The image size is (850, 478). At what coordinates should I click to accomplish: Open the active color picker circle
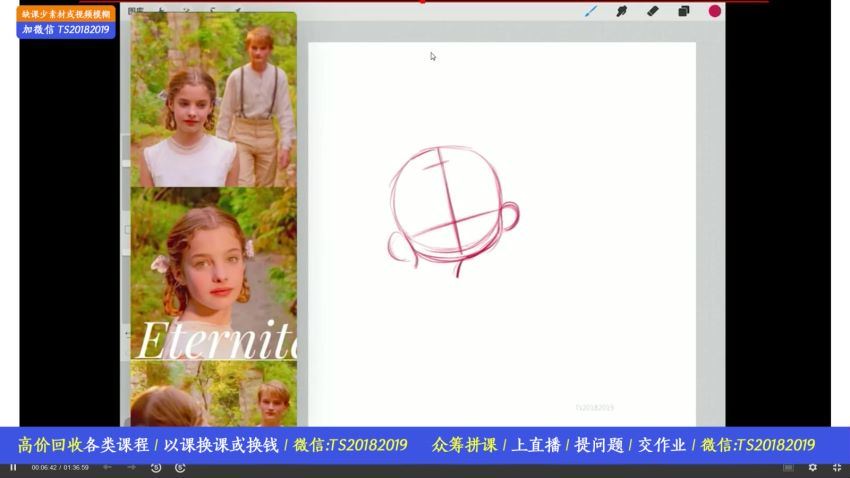715,11
